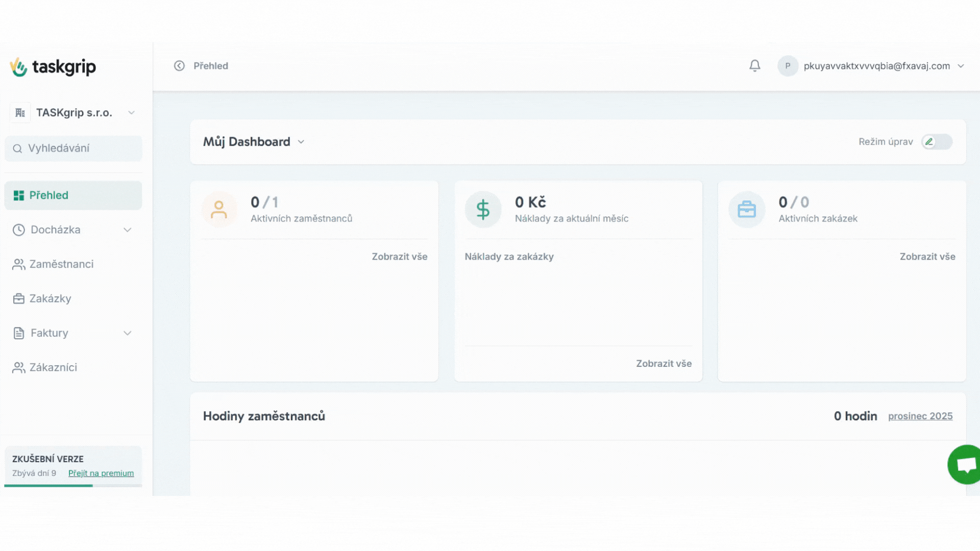This screenshot has width=980, height=551.
Task: Click the Přejít na premium link
Action: pos(101,473)
